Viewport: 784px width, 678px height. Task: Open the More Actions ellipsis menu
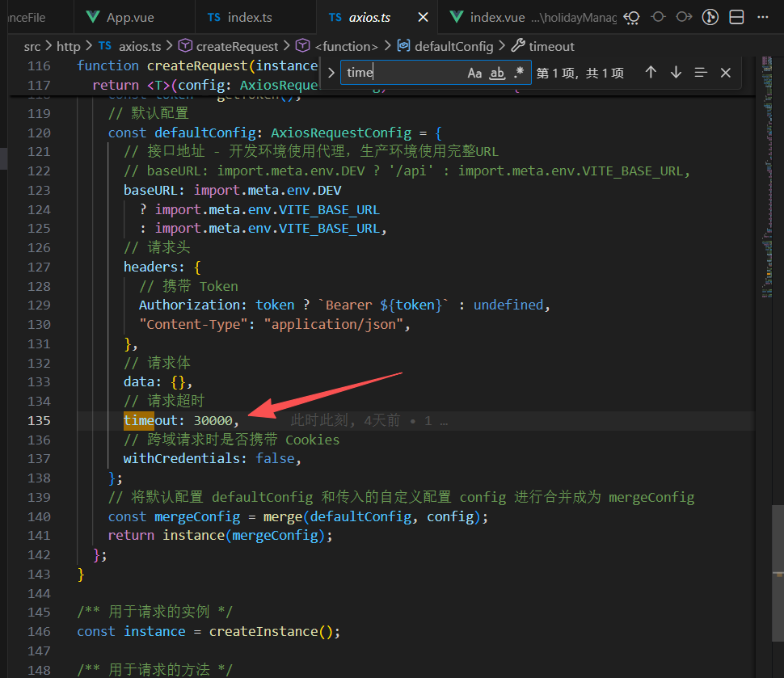click(762, 17)
